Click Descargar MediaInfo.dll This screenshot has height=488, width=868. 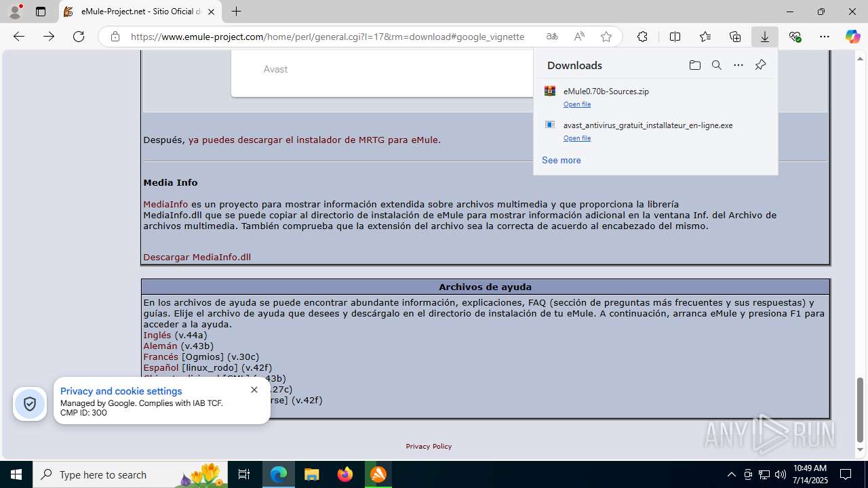point(197,257)
